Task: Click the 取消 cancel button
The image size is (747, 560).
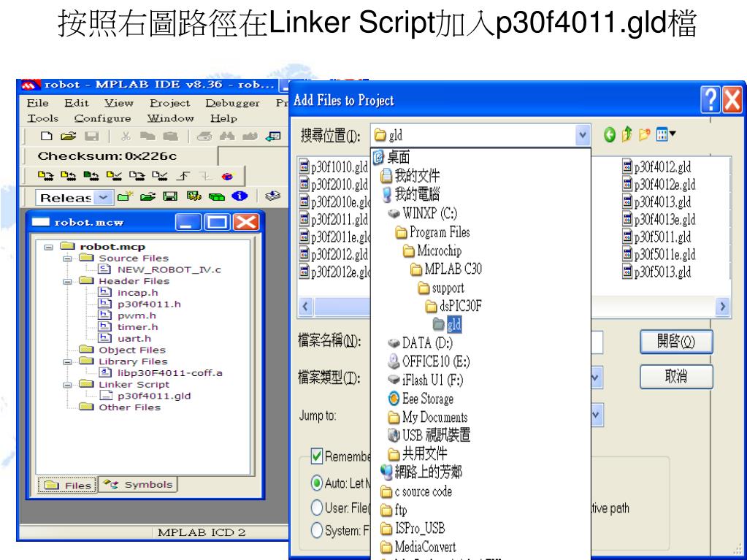Action: click(676, 377)
